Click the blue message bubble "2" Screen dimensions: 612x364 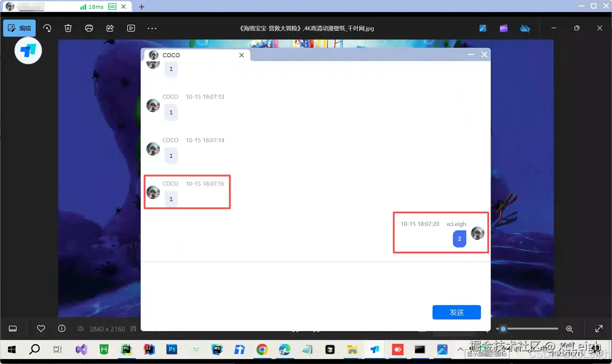pos(459,239)
